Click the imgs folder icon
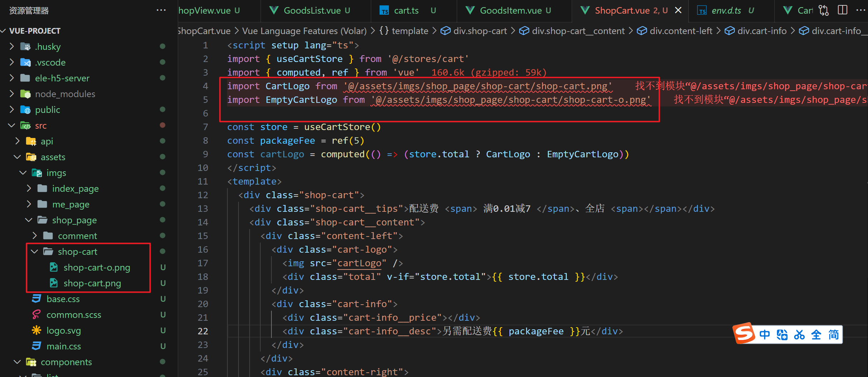This screenshot has height=377, width=868. pos(37,173)
